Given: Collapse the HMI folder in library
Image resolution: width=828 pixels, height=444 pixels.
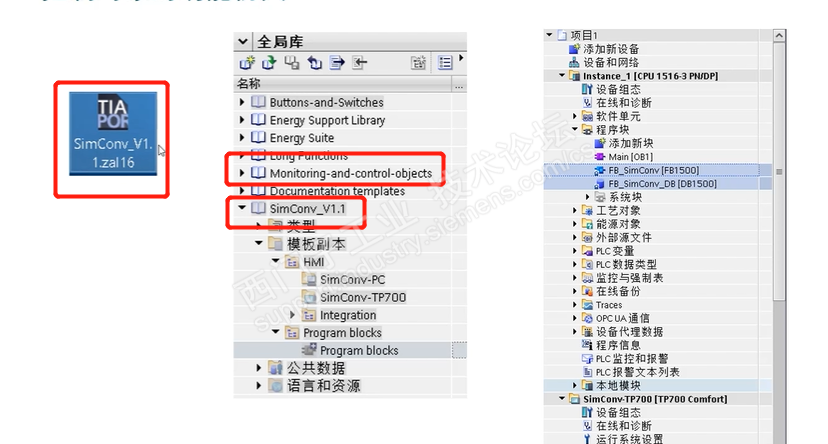Looking at the screenshot, I should (x=276, y=261).
